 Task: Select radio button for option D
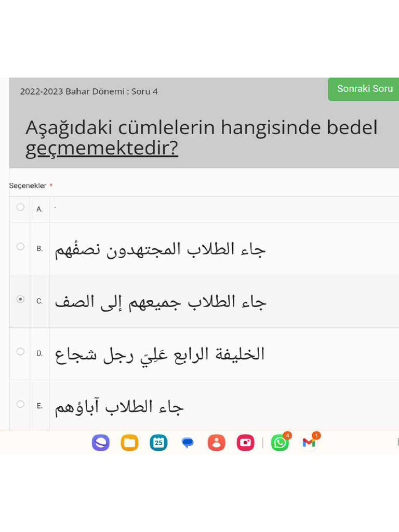click(x=20, y=352)
